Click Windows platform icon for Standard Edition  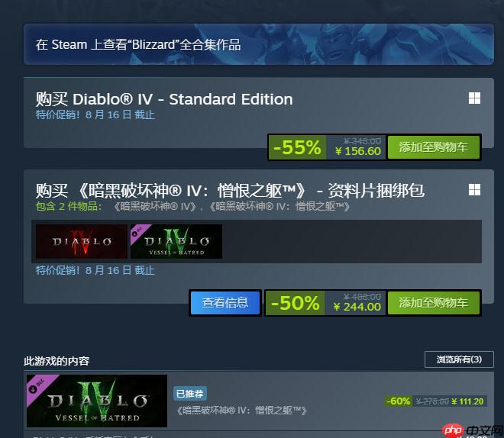[x=474, y=98]
